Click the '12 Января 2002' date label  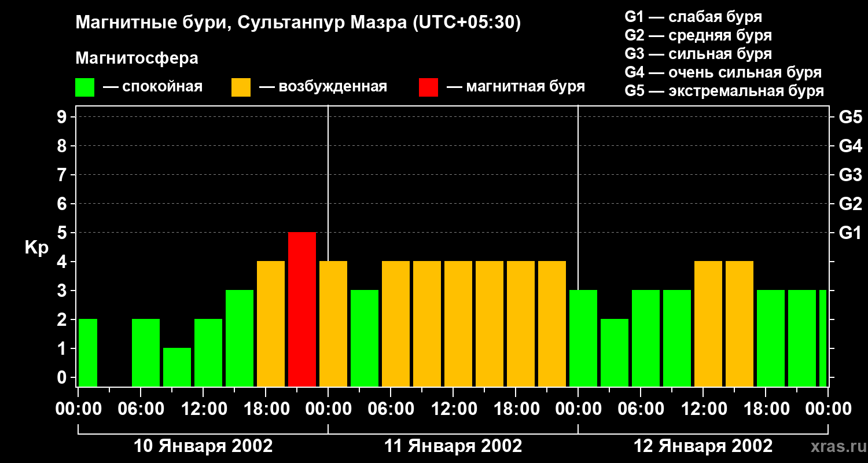(x=703, y=446)
